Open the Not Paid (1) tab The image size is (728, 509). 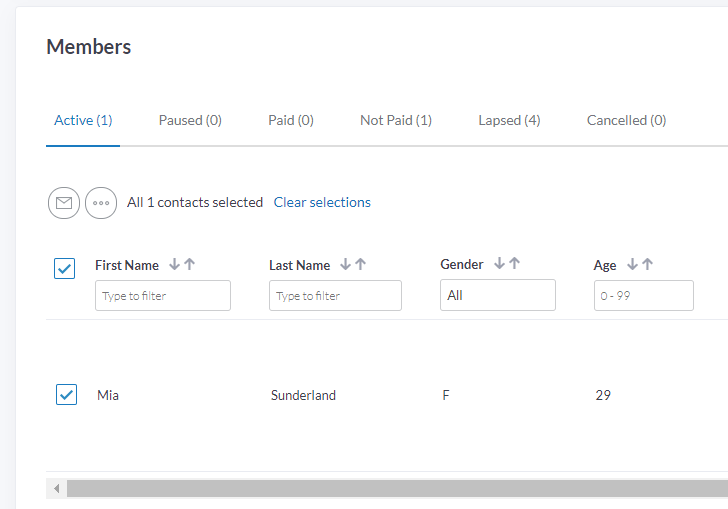click(396, 120)
